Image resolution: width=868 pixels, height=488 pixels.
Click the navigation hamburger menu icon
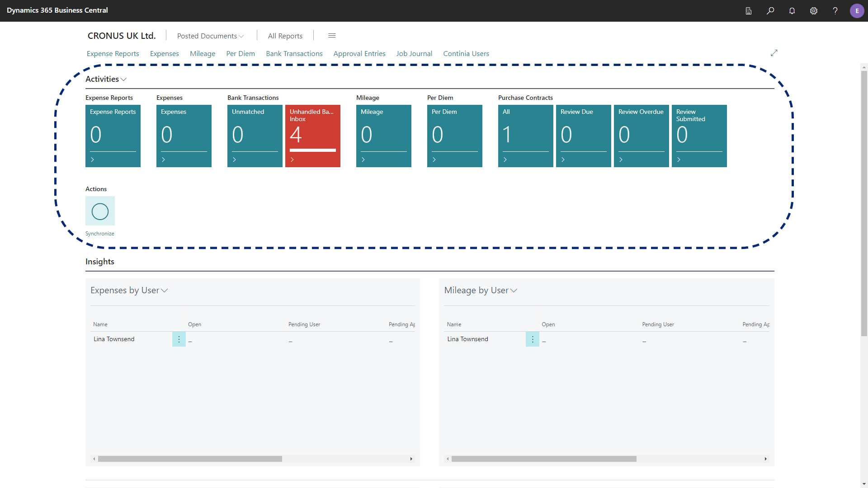pos(331,36)
